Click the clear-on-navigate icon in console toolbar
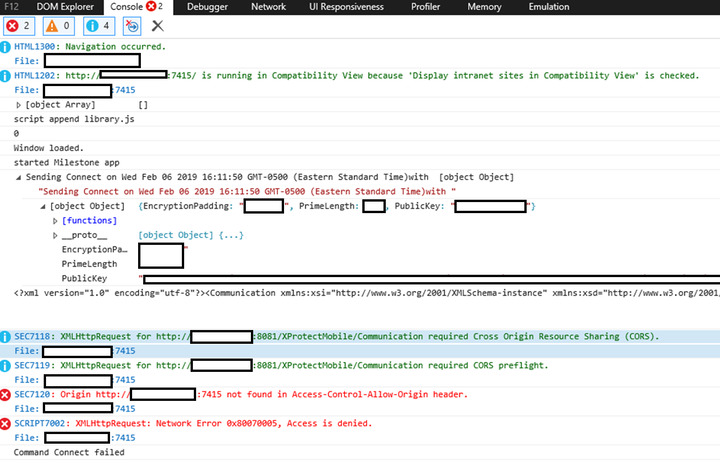720x475 pixels. (x=133, y=25)
